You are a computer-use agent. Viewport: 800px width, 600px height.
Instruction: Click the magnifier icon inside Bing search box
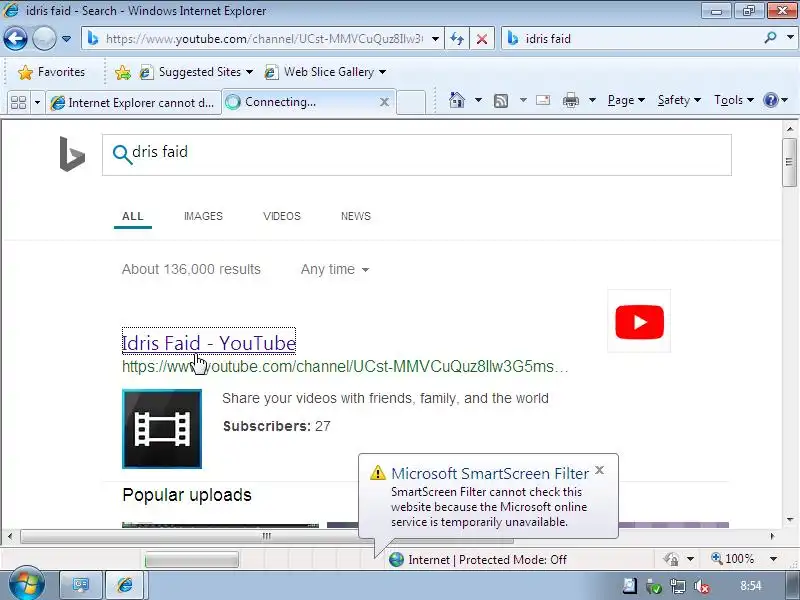point(122,154)
